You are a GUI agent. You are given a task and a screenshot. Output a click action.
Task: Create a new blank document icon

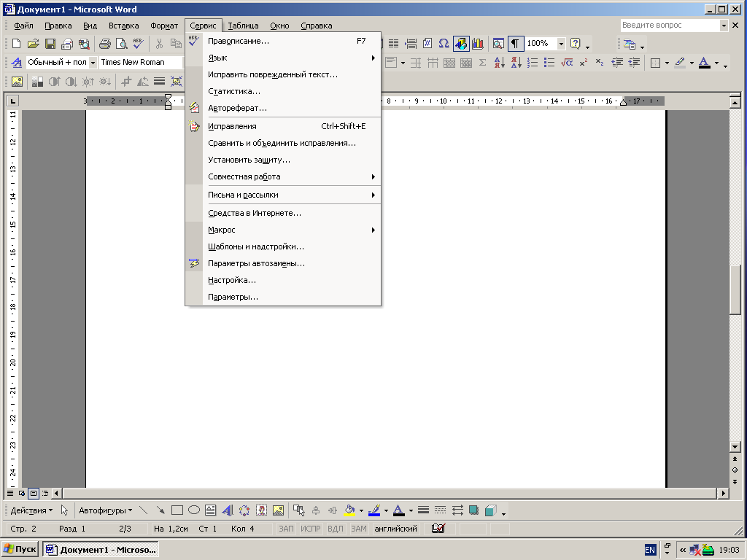pos(16,44)
